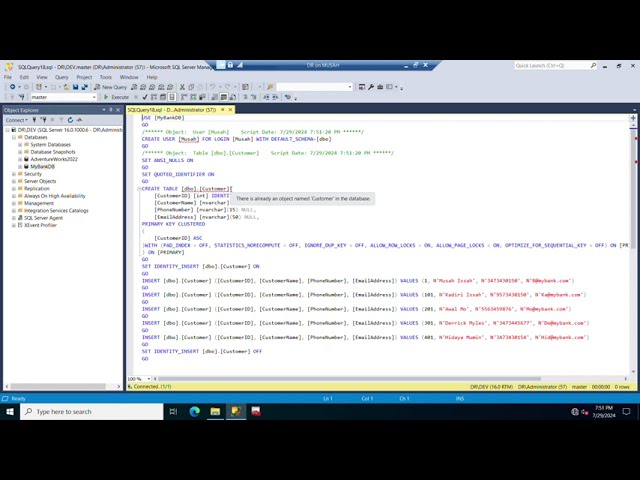The height and width of the screenshot is (480, 640).
Task: Click the Change Connection plug icon
Action: click(22, 97)
